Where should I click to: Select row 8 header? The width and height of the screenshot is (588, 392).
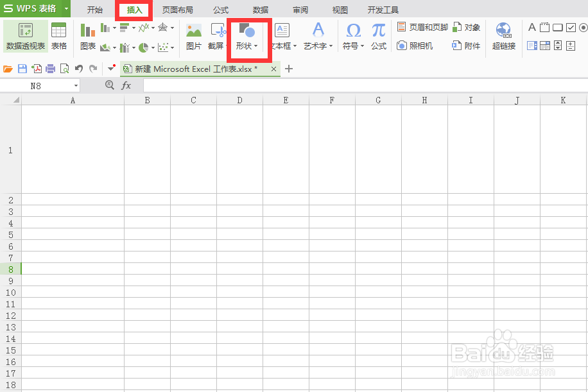coord(10,269)
